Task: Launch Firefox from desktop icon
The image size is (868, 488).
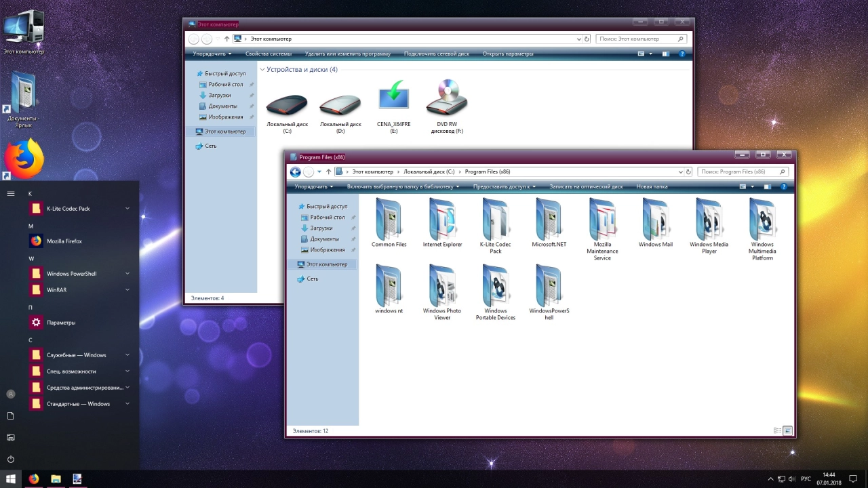Action: point(24,159)
